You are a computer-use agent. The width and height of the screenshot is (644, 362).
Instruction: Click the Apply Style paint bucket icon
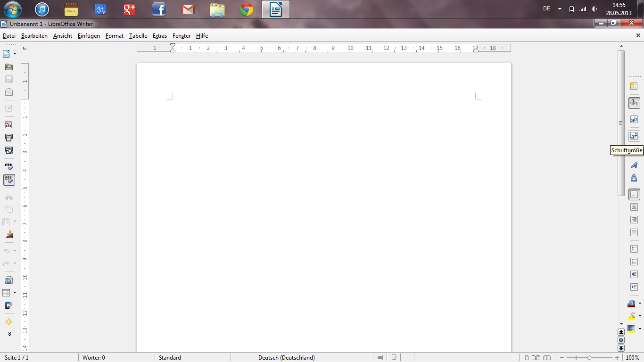click(634, 103)
